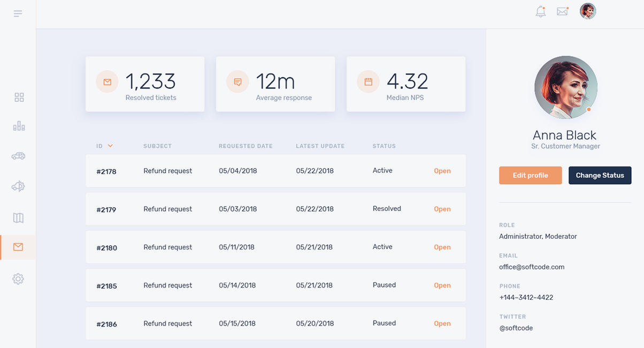Click the car icon in the sidebar
This screenshot has height=348, width=644.
(x=18, y=156)
